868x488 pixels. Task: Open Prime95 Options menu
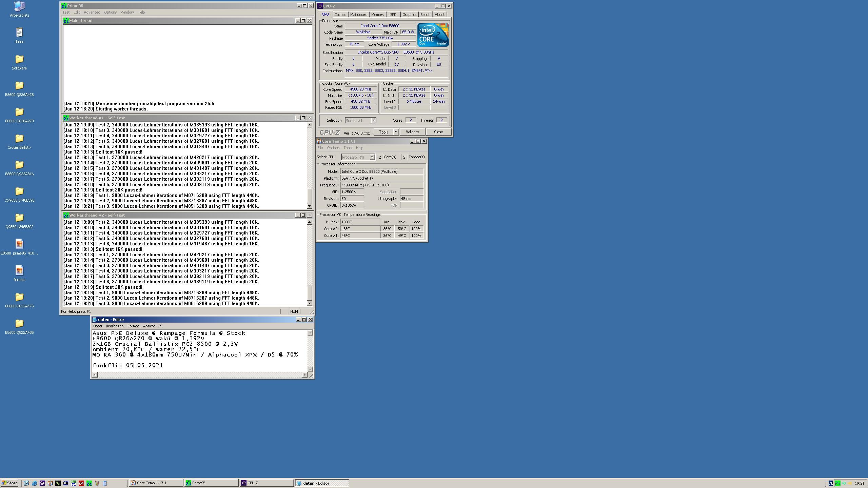coord(110,12)
